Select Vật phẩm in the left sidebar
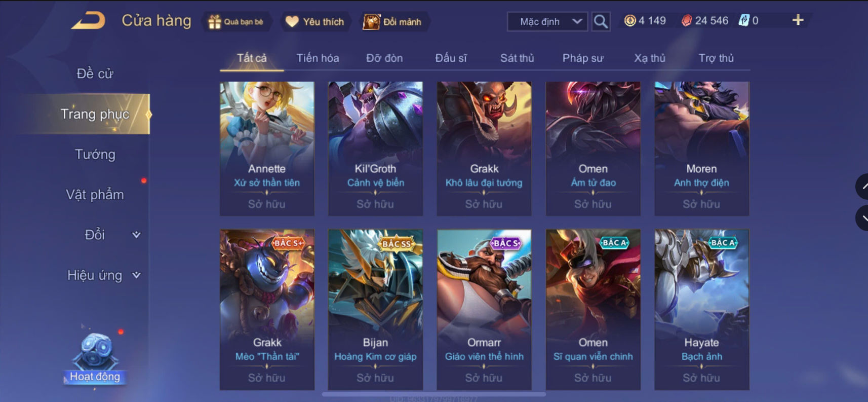 pos(95,195)
